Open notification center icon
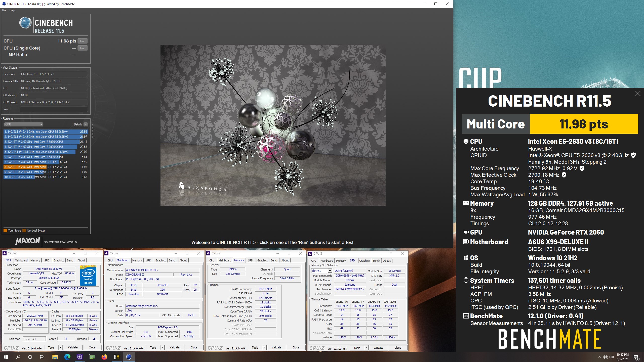This screenshot has width=644, height=362. tap(636, 357)
